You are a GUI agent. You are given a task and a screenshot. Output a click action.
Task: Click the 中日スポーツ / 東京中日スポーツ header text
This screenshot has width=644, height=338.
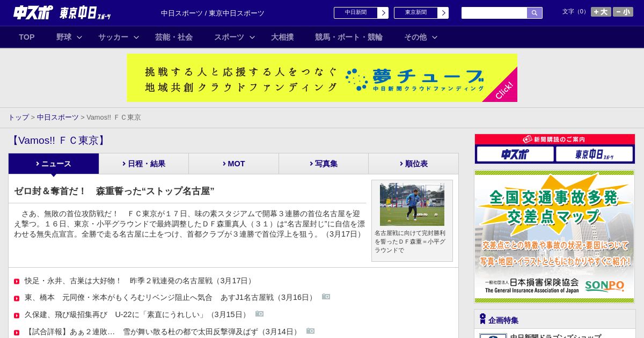pos(213,13)
